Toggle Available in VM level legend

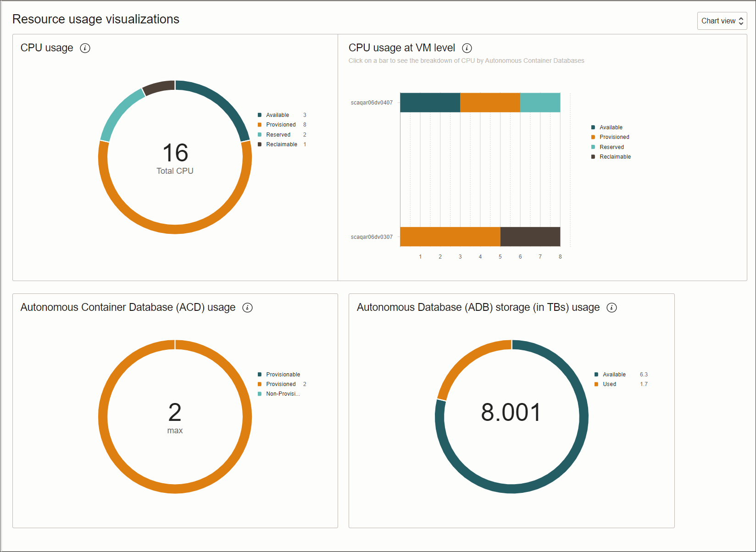click(x=611, y=127)
